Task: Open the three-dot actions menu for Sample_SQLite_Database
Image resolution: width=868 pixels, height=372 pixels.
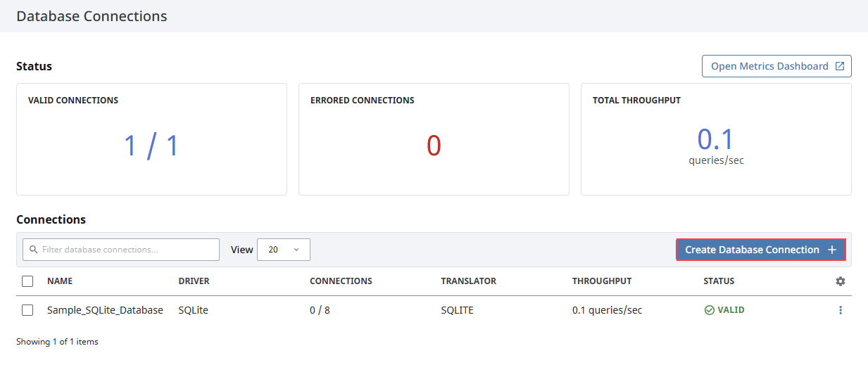Action: pos(840,310)
